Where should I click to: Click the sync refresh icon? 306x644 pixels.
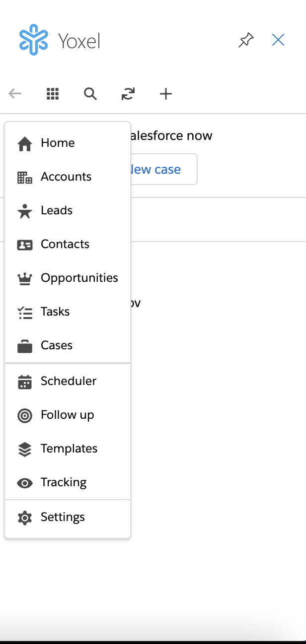(128, 94)
